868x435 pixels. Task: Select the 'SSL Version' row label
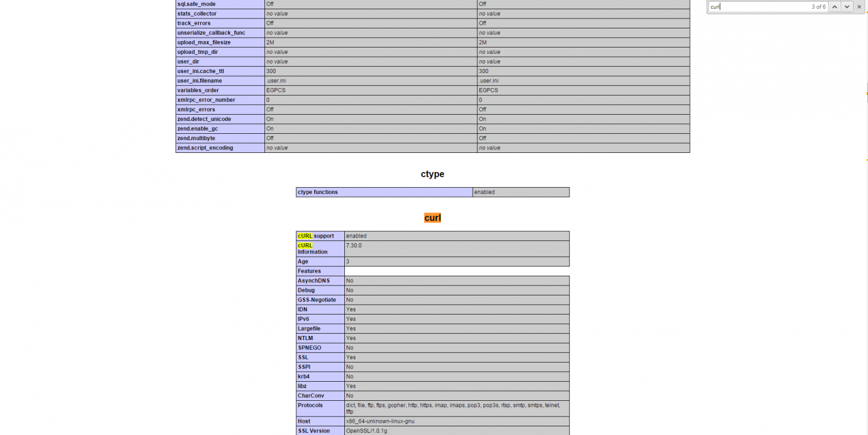tap(314, 430)
